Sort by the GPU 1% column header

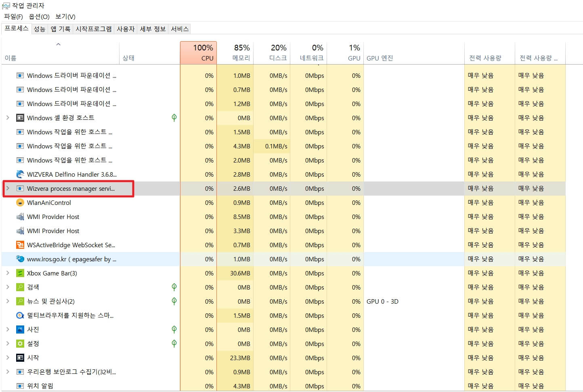pyautogui.click(x=345, y=53)
